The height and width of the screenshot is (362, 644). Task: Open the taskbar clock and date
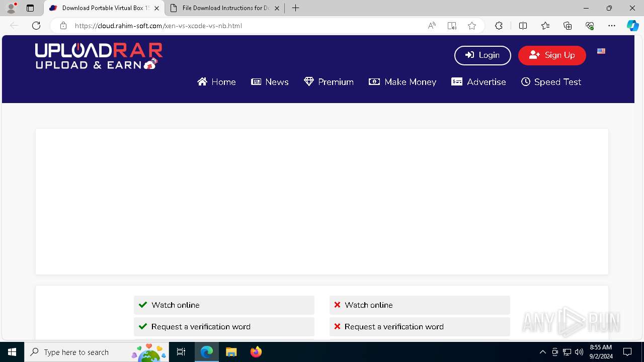pyautogui.click(x=601, y=352)
